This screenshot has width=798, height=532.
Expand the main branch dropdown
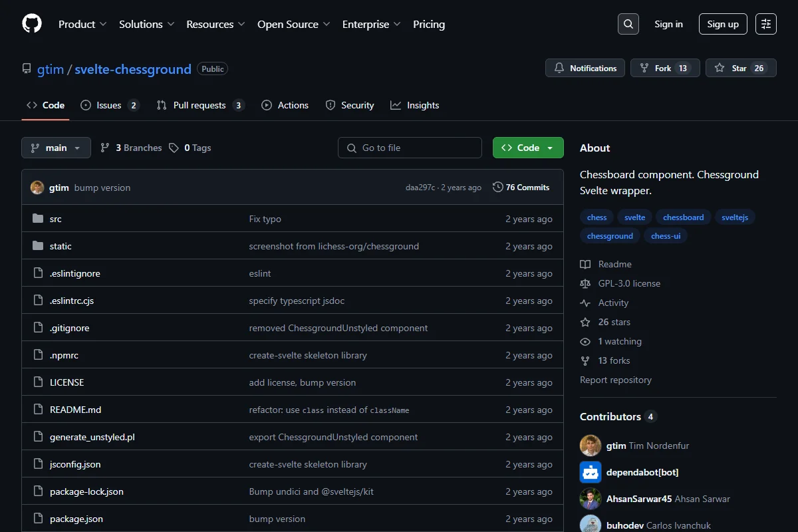coord(56,148)
